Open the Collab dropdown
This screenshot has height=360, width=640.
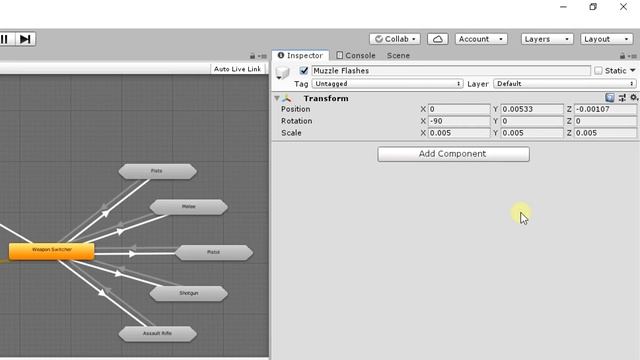point(395,39)
